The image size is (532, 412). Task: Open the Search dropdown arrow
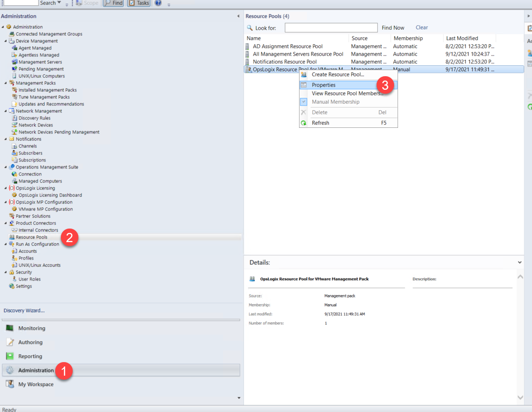[59, 3]
